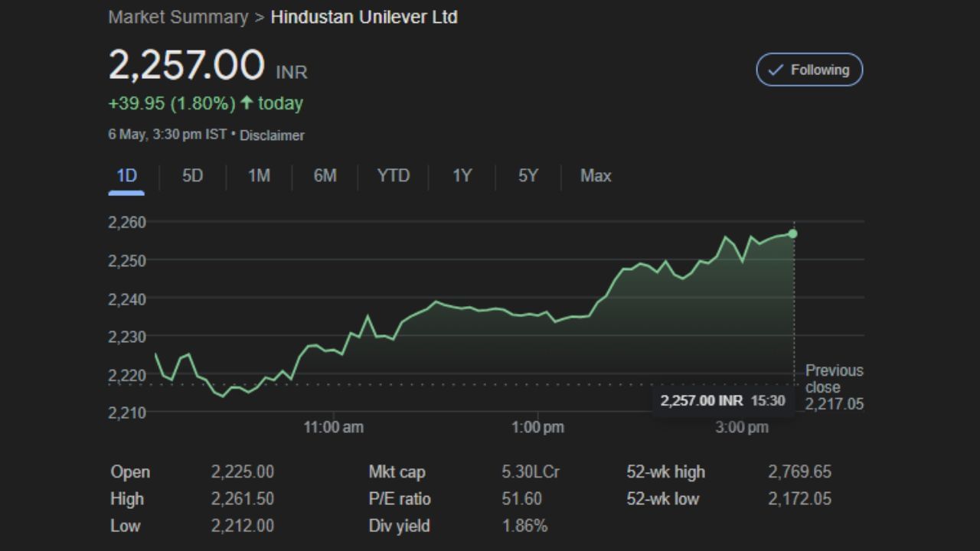Switch to the 6M time range tab
The width and height of the screenshot is (980, 551).
click(x=325, y=176)
